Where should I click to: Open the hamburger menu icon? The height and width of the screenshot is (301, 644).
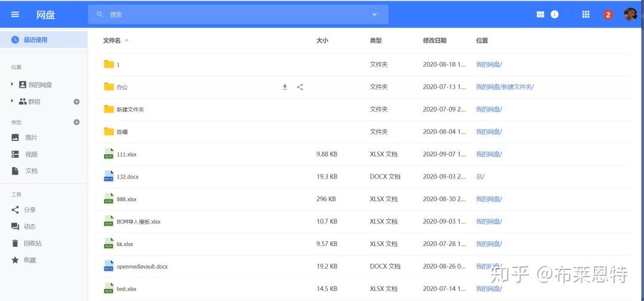[15, 14]
